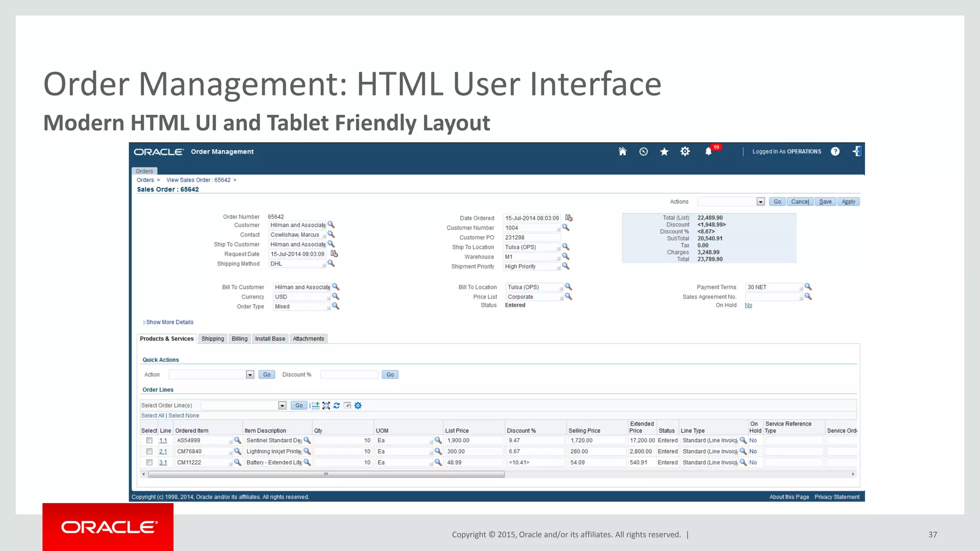Click the Quick Actions Discount % field

[x=349, y=375]
